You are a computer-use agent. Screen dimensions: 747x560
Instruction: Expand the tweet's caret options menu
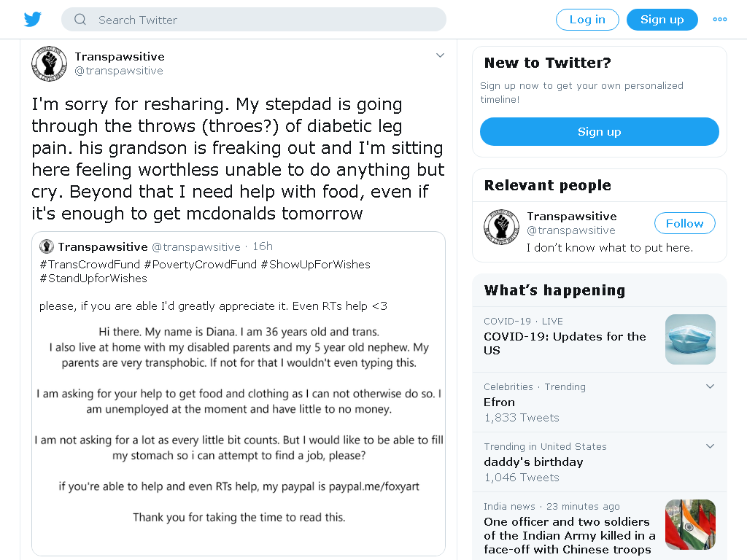coord(440,55)
